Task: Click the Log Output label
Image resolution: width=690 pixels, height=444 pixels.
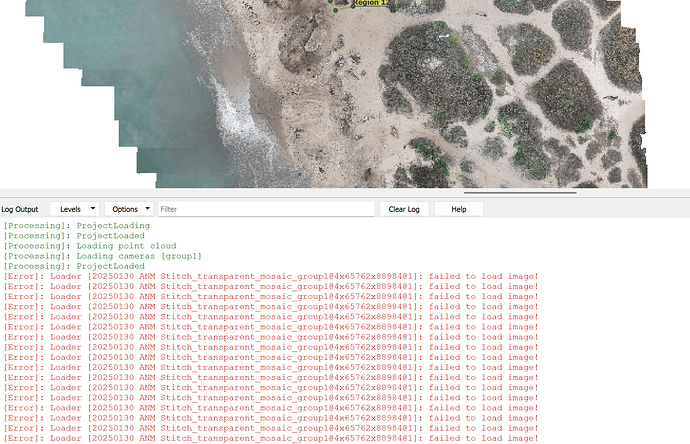Action: point(20,209)
